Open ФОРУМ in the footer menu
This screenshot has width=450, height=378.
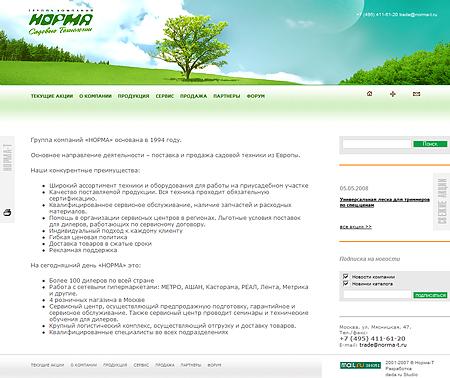point(214,365)
